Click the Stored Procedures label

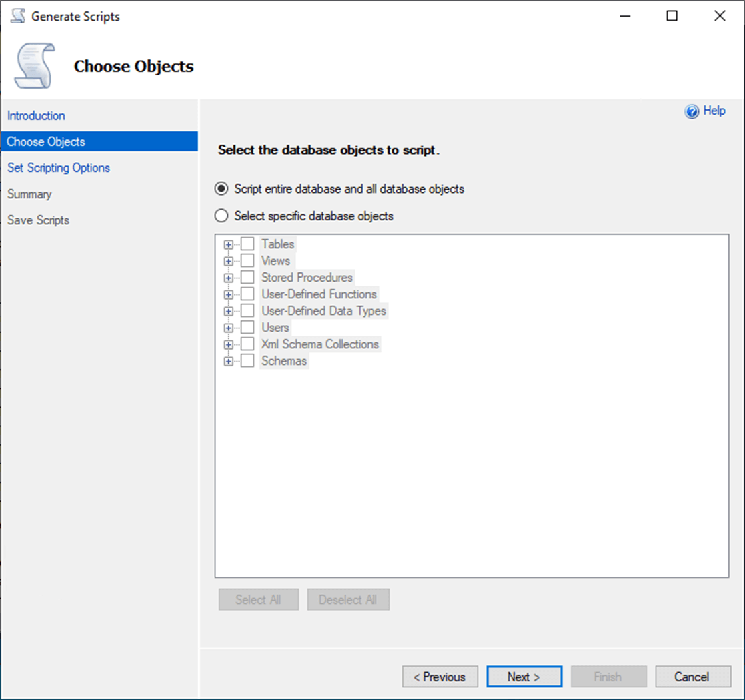click(x=307, y=277)
